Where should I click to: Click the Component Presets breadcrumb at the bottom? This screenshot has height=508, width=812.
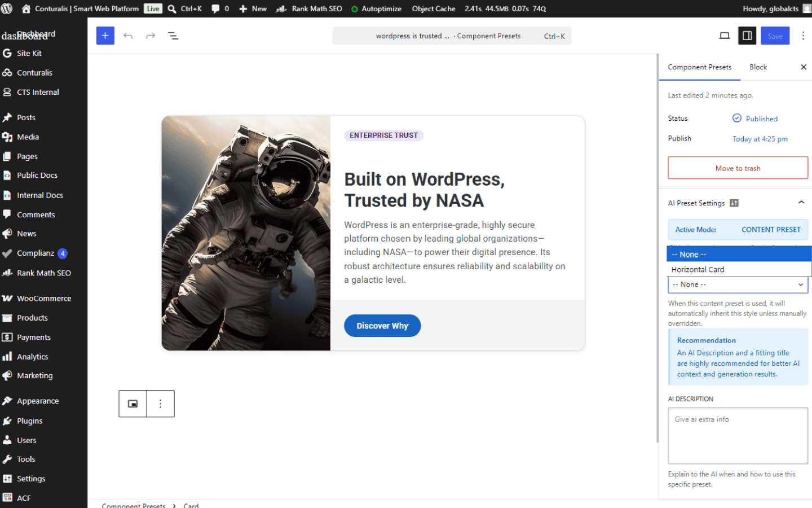134,505
